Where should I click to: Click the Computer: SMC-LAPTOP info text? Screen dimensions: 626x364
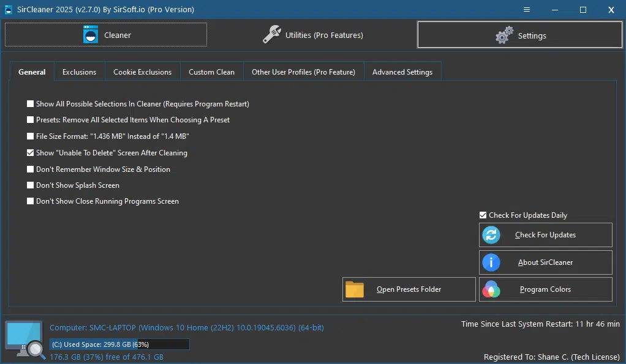[x=186, y=328]
